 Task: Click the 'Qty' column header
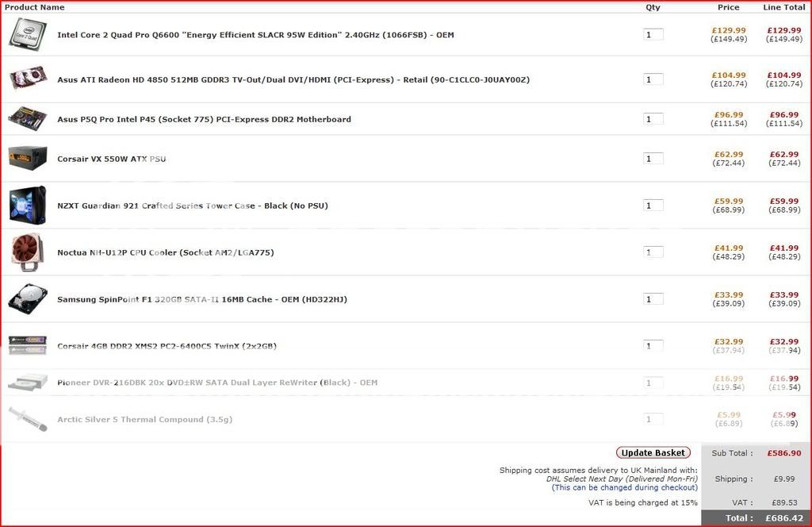[653, 7]
